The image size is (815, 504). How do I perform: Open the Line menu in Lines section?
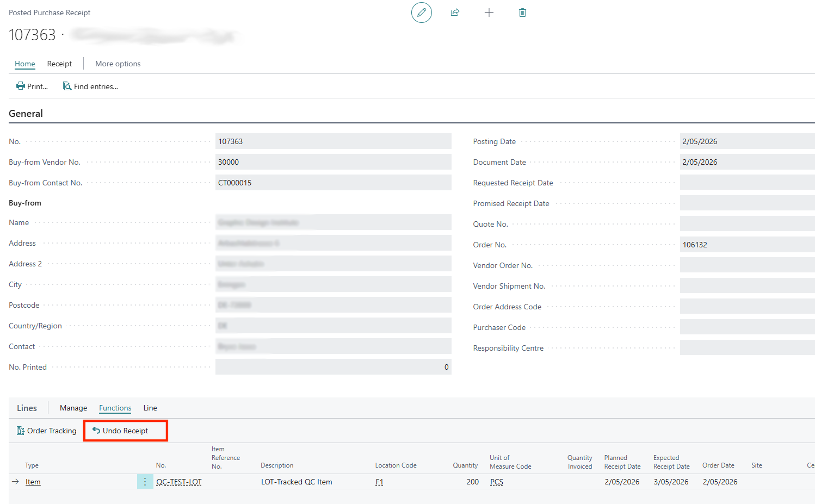[x=150, y=408]
